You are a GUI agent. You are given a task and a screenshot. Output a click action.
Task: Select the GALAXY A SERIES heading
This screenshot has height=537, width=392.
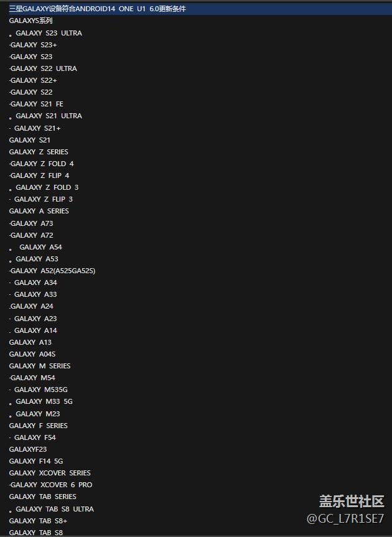click(x=39, y=211)
